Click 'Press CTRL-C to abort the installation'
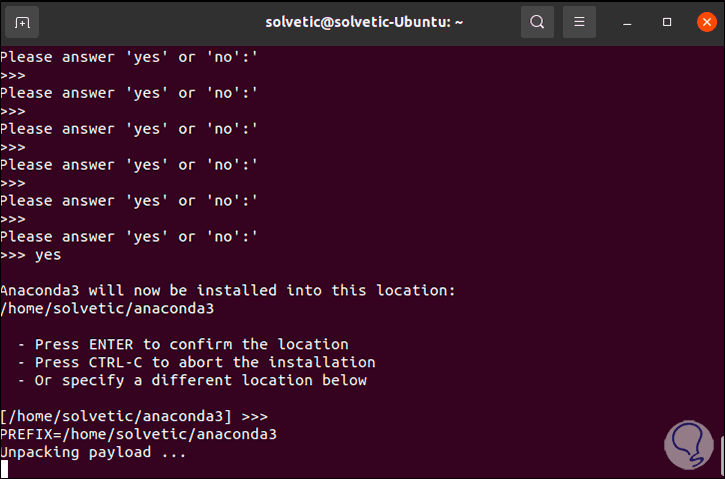This screenshot has height=479, width=725. click(x=205, y=362)
